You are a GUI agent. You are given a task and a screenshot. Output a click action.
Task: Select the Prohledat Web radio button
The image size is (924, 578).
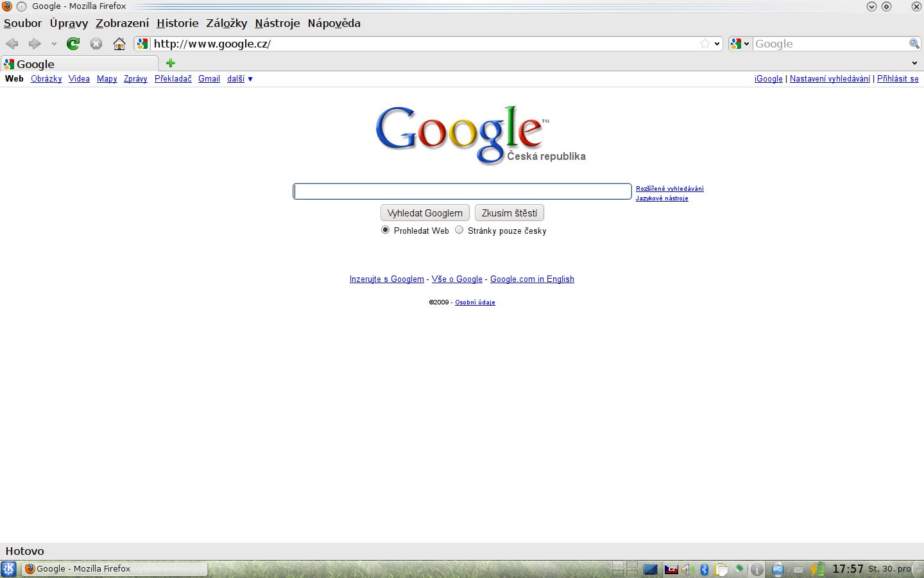[385, 230]
